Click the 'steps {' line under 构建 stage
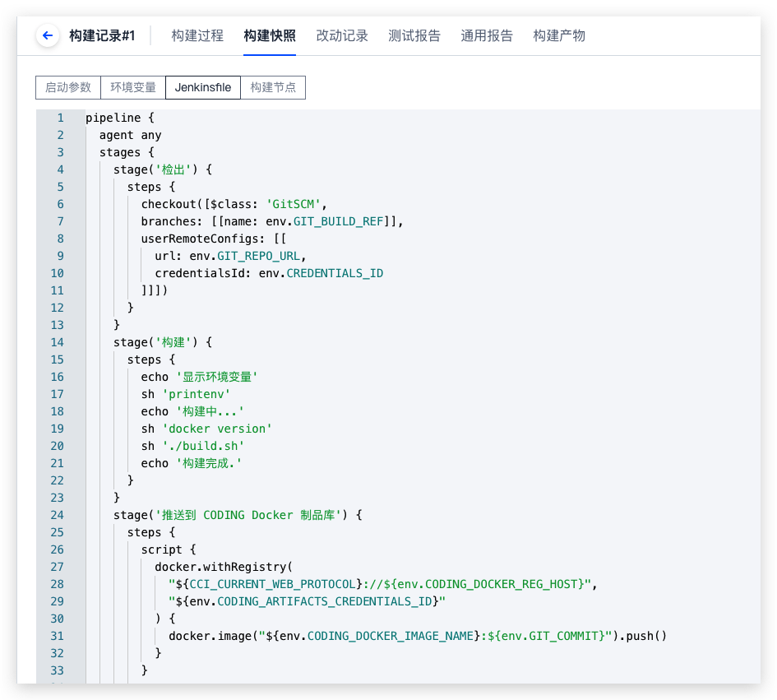Viewport: 777px width, 700px height. coord(151,360)
